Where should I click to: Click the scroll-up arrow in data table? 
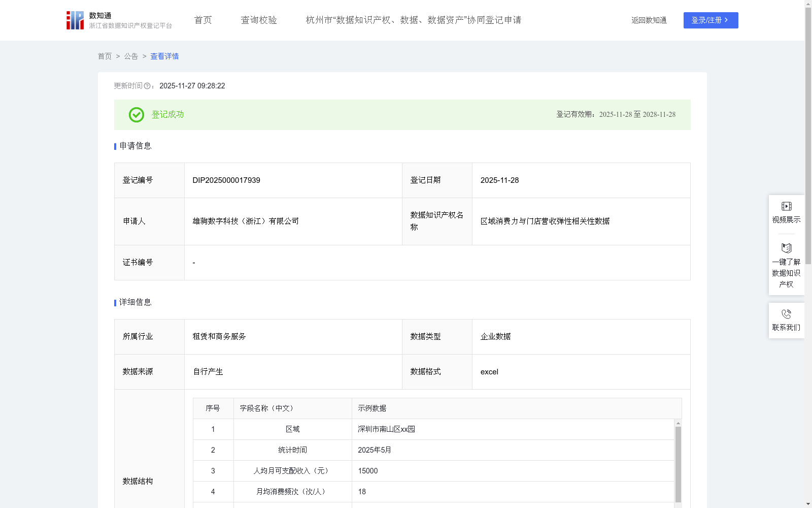tap(678, 423)
